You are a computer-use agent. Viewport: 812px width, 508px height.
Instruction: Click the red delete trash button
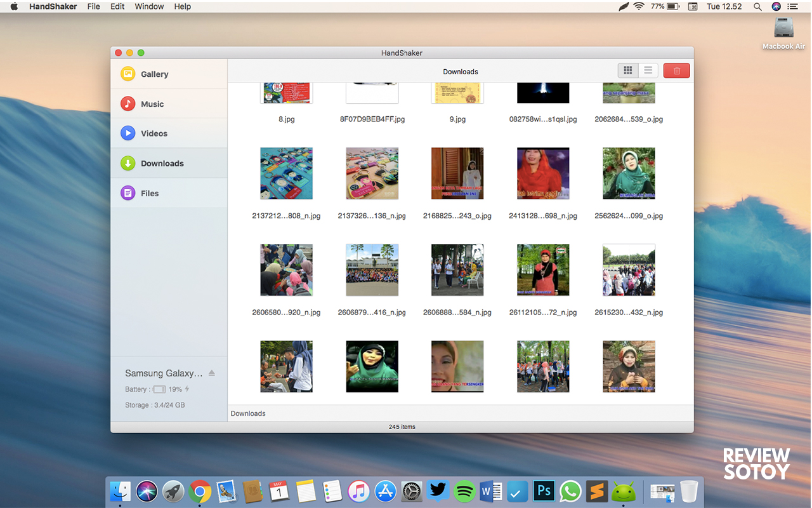676,70
